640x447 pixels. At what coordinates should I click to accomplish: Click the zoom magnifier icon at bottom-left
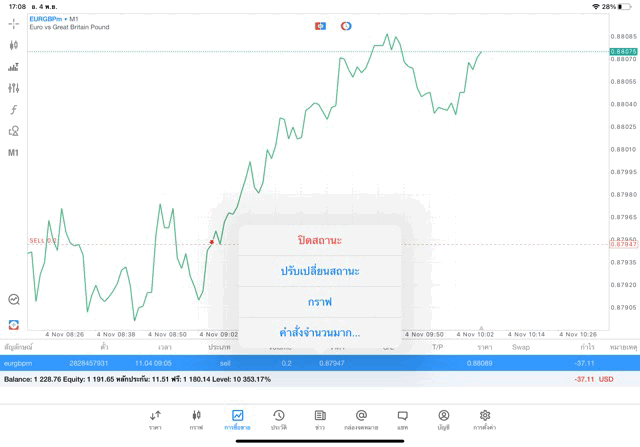13,298
